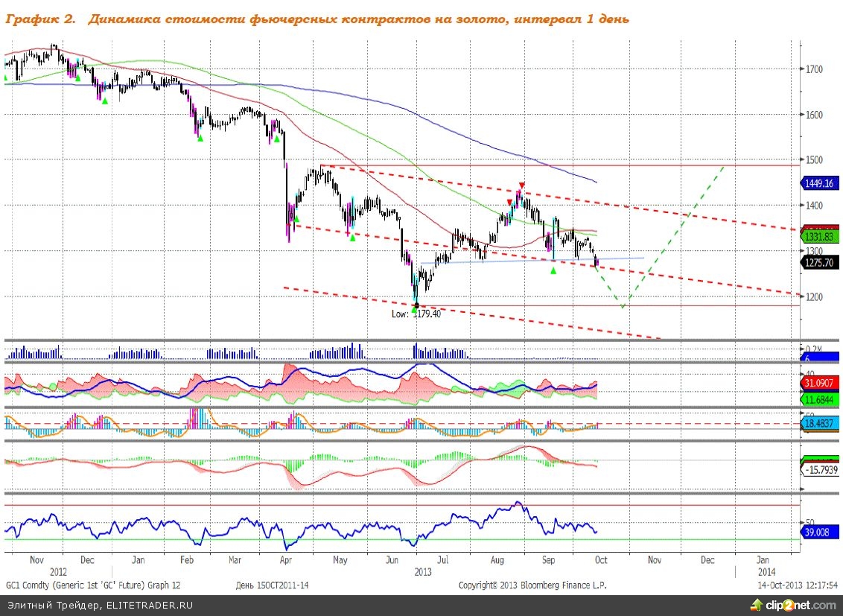Click the blue 1449.16 moving average tag
843x616 pixels.
[819, 182]
